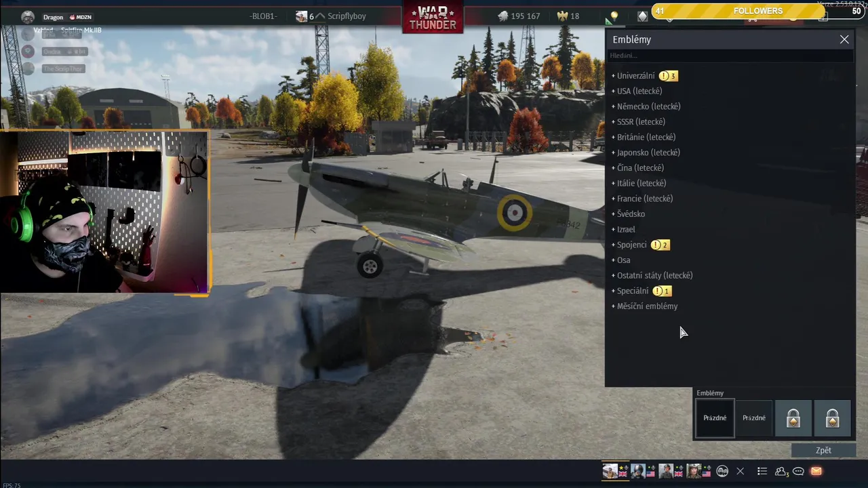Expand the Japonsko (letecké) category
The image size is (868, 488).
coord(646,152)
